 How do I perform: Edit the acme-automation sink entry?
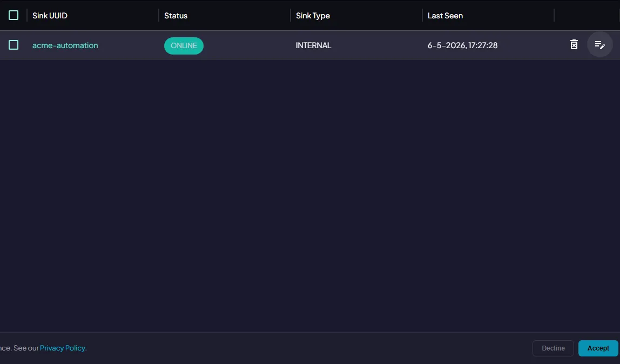(599, 45)
